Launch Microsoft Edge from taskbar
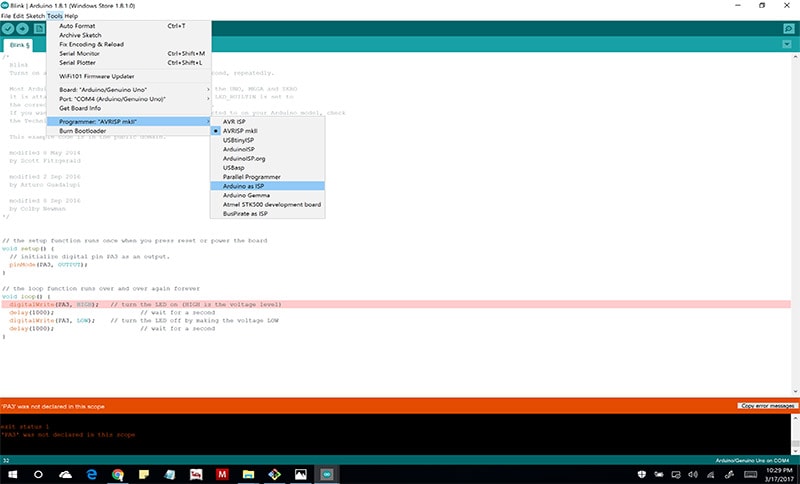800x484 pixels. pos(92,474)
